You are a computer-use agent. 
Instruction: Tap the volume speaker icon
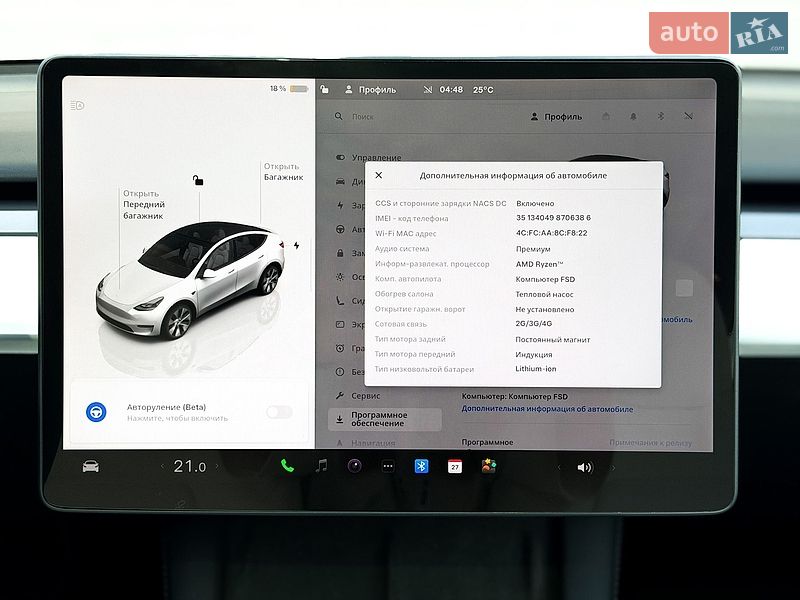coord(585,467)
